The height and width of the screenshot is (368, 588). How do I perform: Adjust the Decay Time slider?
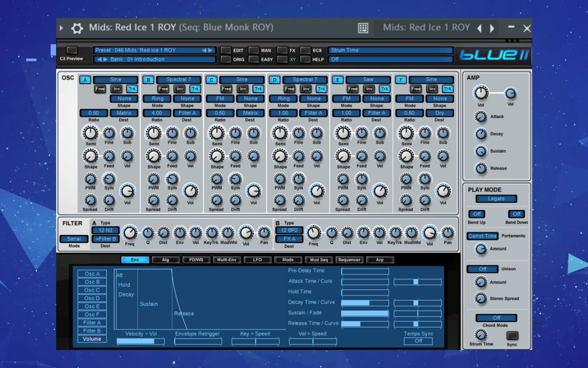365,303
